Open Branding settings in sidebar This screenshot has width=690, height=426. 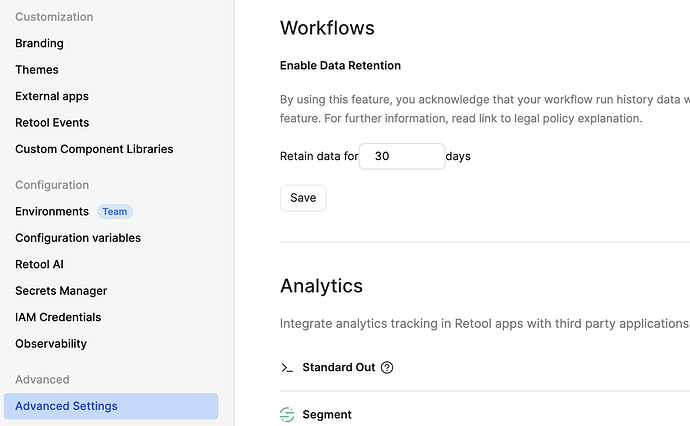tap(39, 43)
